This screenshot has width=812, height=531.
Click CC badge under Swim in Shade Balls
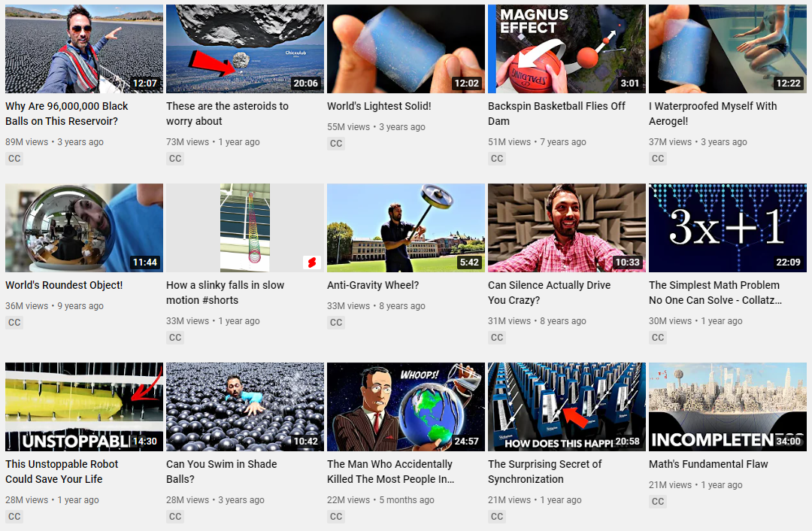pyautogui.click(x=175, y=517)
